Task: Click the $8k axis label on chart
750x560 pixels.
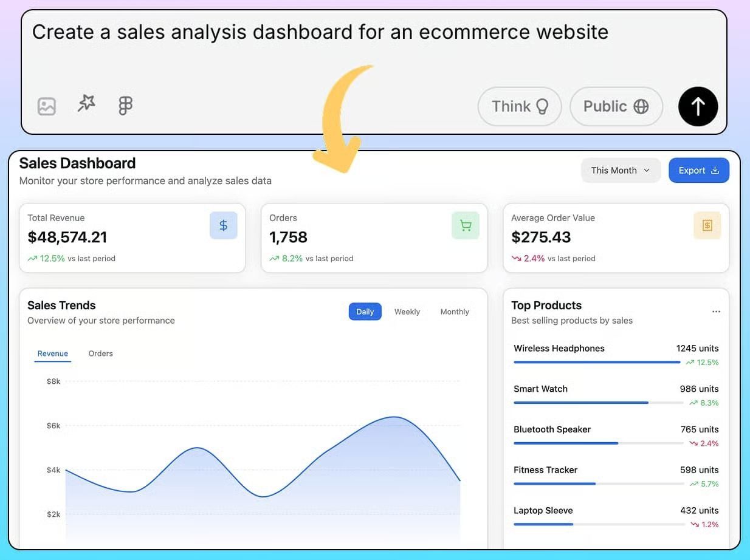Action: coord(53,381)
